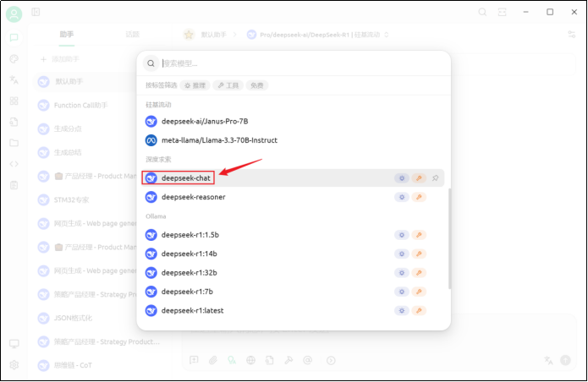Open chat settings sliders icon

pos(571,35)
